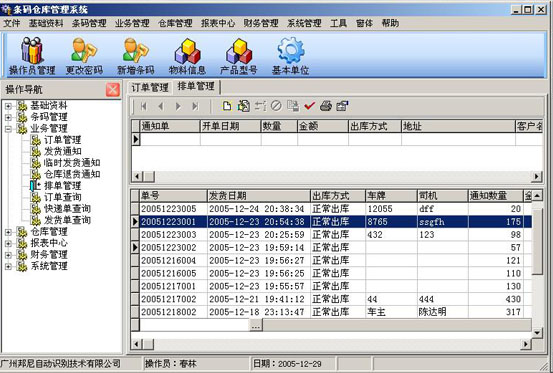Select 发货通知 in navigation tree

[x=62, y=151]
